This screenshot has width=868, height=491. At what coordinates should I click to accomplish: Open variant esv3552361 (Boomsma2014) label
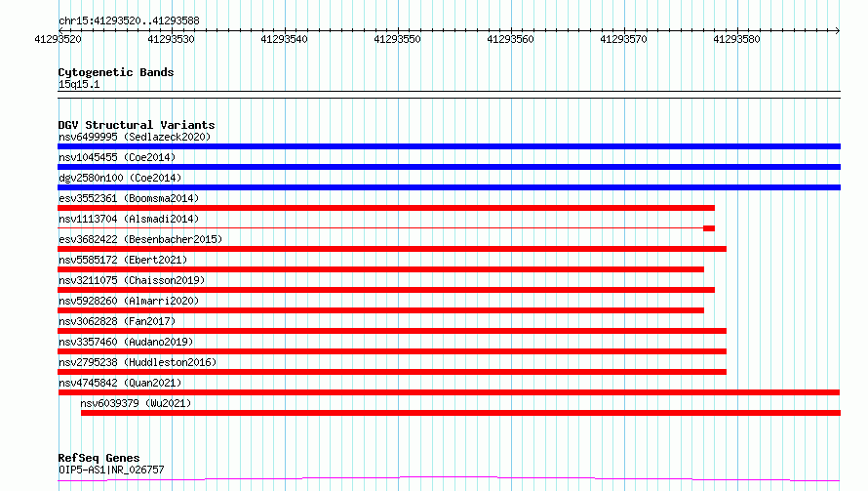(x=129, y=198)
